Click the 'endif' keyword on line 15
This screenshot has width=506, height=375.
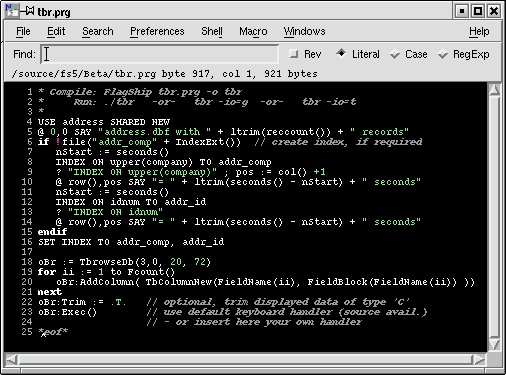point(52,232)
